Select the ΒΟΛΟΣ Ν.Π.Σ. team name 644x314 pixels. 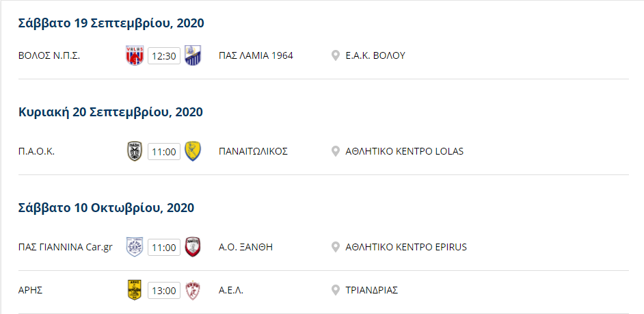49,56
